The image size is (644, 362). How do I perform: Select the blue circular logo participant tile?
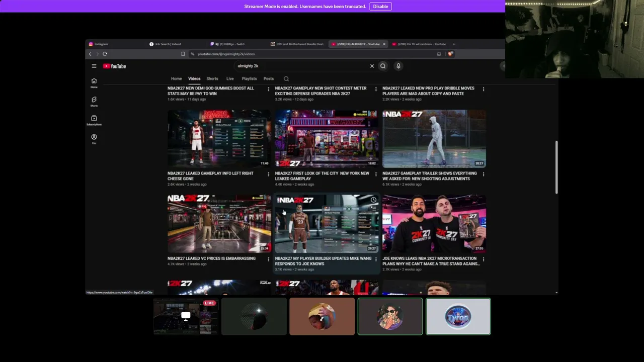pos(458,316)
